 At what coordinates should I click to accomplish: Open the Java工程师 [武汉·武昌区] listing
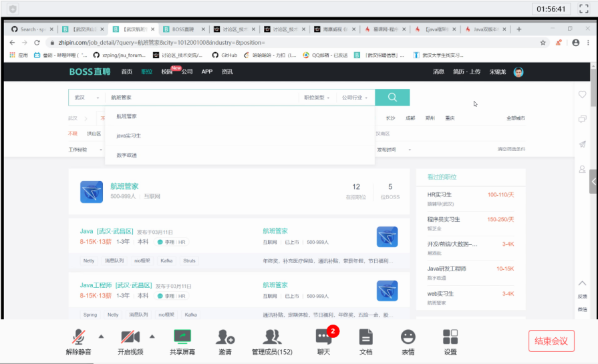coord(116,285)
